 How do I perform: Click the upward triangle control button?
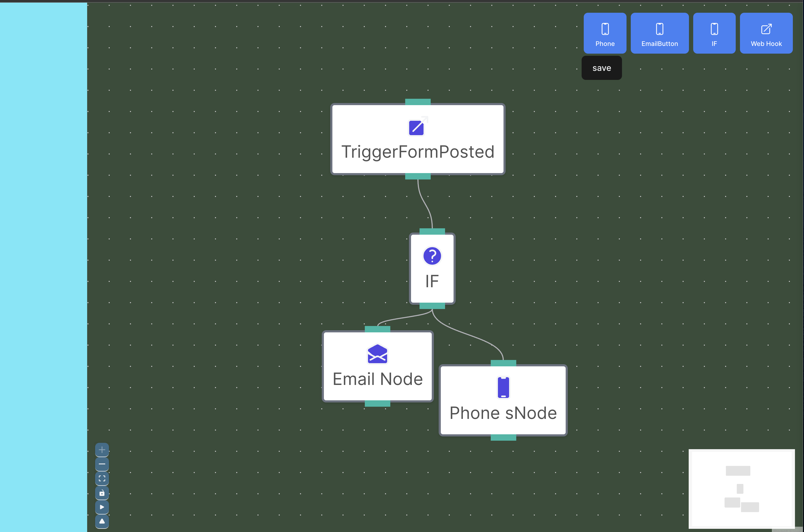point(102,521)
